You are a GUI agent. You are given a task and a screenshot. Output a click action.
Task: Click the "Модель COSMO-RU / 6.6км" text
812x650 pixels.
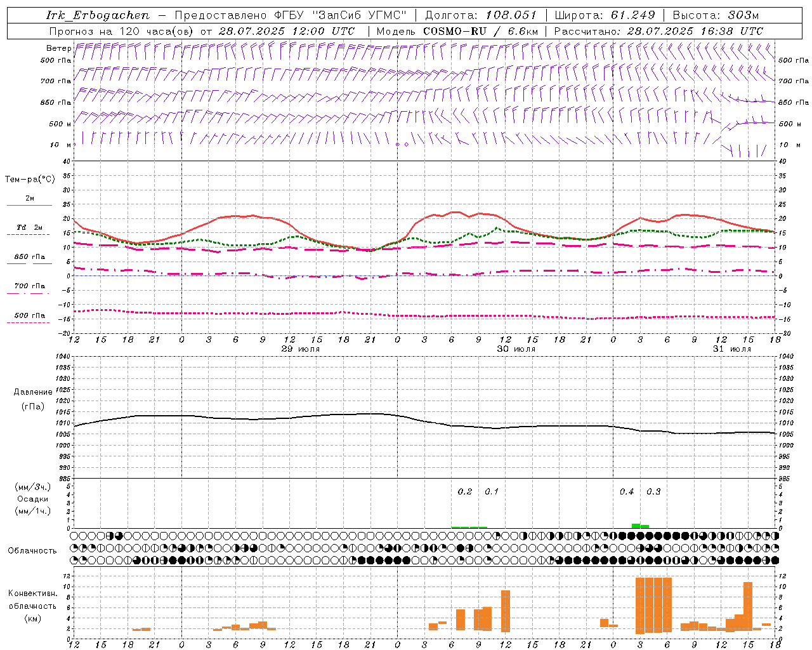point(457,31)
